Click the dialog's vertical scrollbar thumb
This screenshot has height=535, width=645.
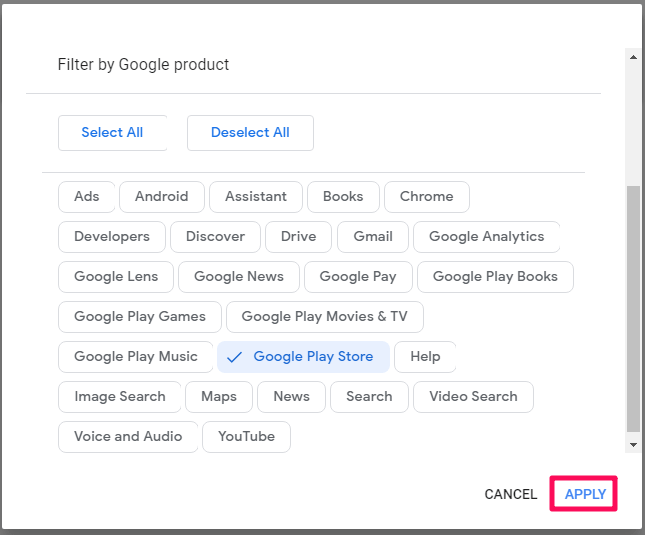[x=633, y=309]
